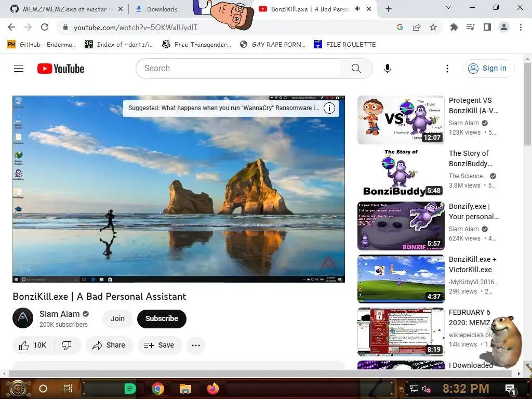532x399 pixels.
Task: Open YouTube settings three-dot menu
Action: (x=447, y=69)
